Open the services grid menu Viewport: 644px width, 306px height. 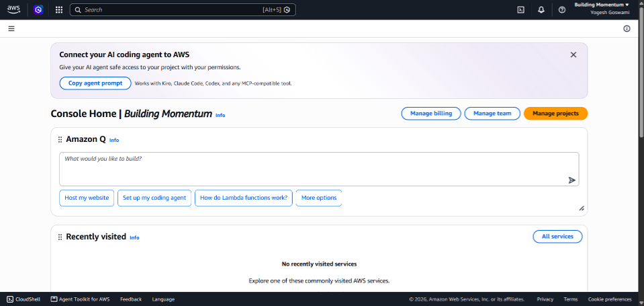pyautogui.click(x=59, y=10)
